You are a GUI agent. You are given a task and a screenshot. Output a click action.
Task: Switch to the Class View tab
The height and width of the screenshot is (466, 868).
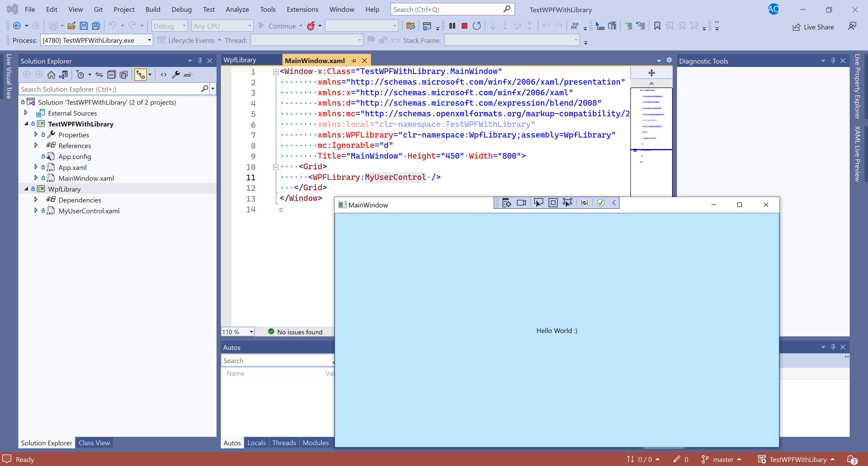[94, 443]
